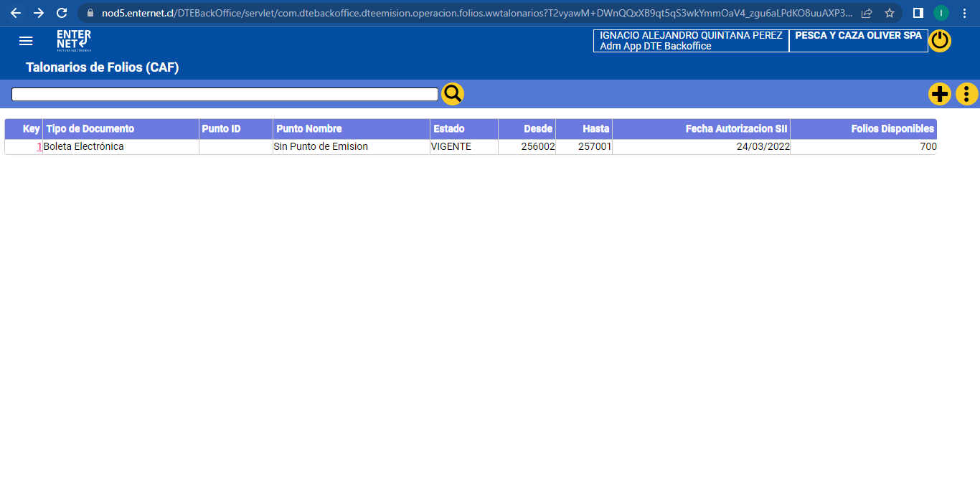Add a new talonario with plus icon
Image resolution: width=980 pixels, height=497 pixels.
click(939, 94)
